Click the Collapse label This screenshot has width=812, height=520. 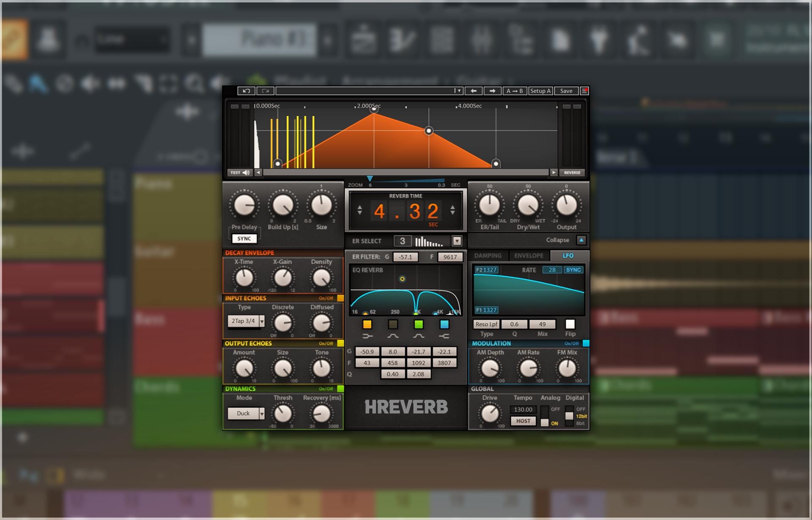click(x=557, y=240)
